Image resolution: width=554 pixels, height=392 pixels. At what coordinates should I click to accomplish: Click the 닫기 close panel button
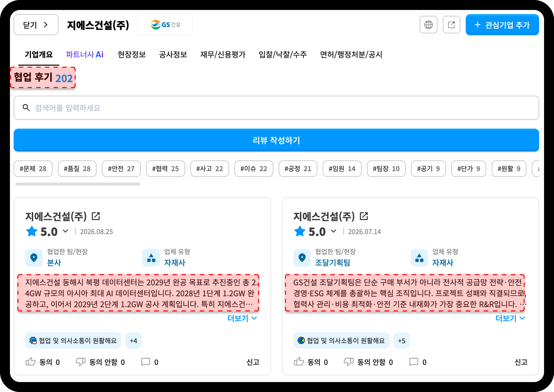coord(36,25)
